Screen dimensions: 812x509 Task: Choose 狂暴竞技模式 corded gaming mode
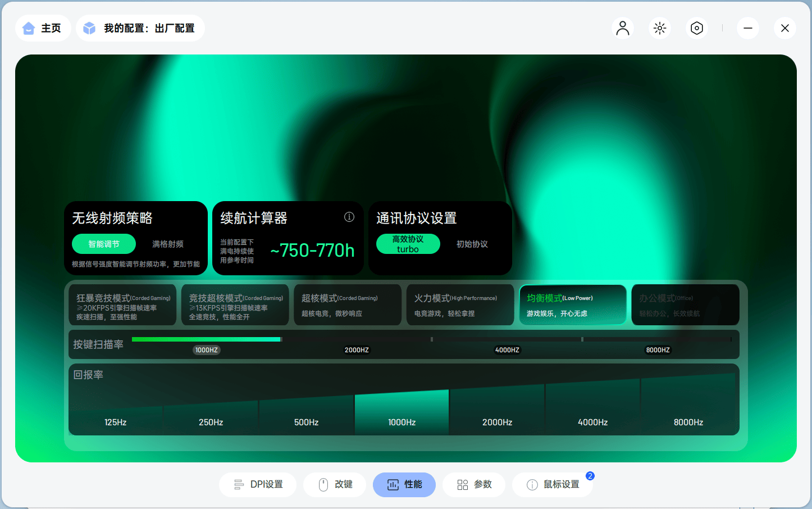(122, 305)
